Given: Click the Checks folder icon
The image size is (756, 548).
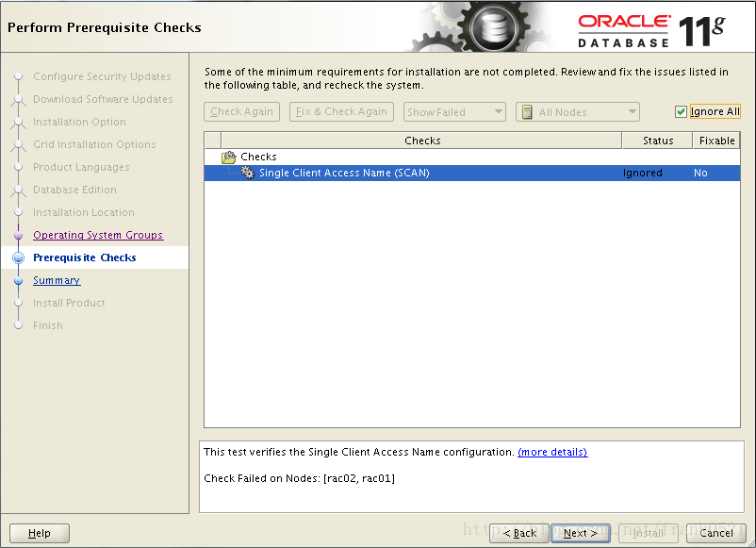Looking at the screenshot, I should pos(228,157).
